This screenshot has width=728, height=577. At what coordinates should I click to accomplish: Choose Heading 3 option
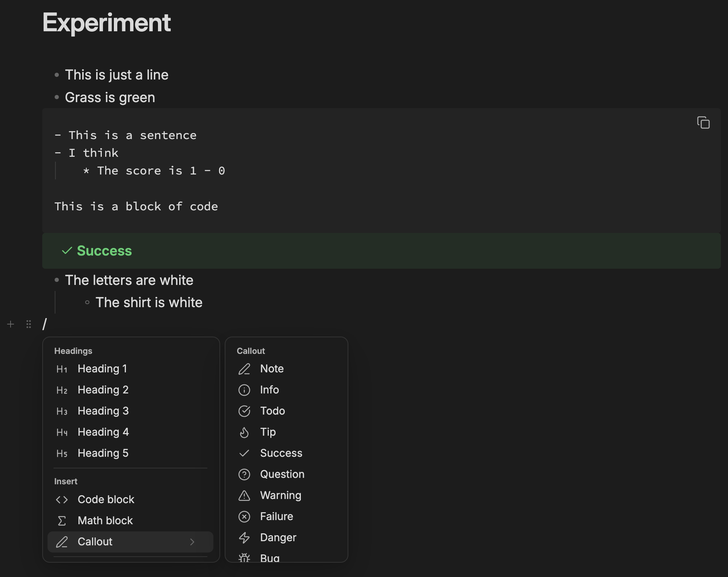tap(130, 411)
